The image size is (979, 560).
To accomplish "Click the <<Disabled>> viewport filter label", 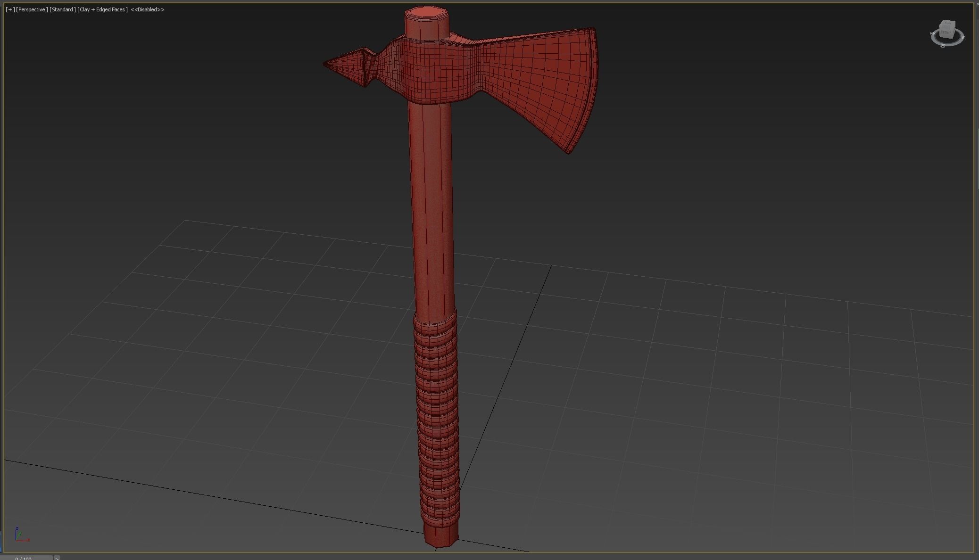I will coord(148,9).
